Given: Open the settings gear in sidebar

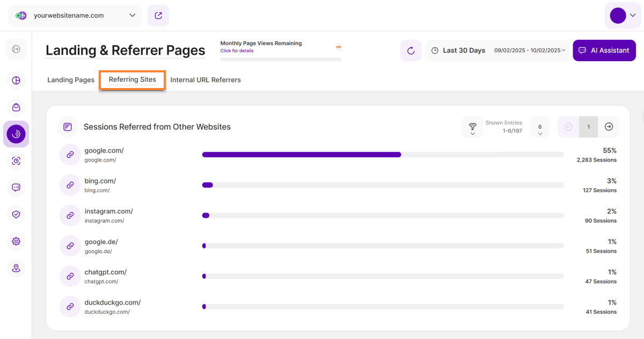Looking at the screenshot, I should pyautogui.click(x=16, y=241).
